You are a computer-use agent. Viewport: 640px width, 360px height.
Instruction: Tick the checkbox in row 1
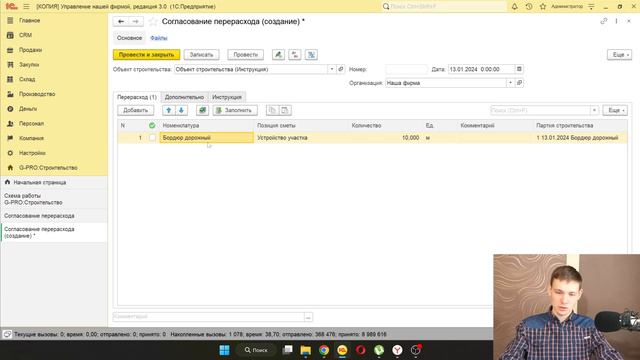click(152, 138)
